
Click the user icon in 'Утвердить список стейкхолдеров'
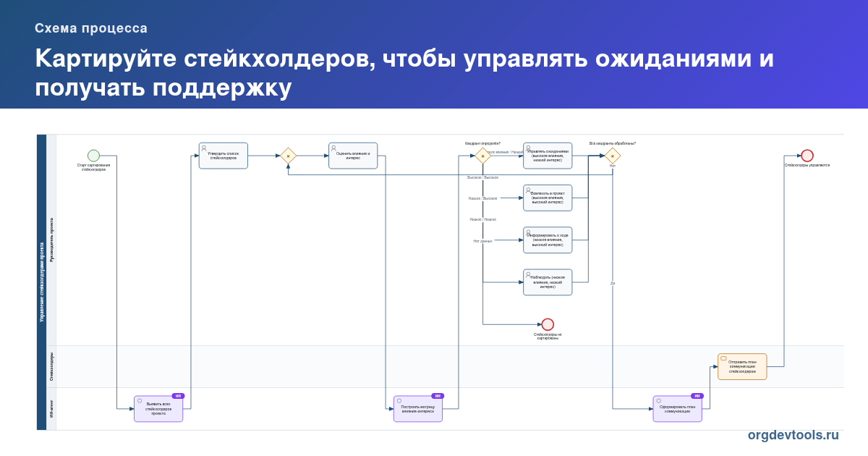point(204,148)
